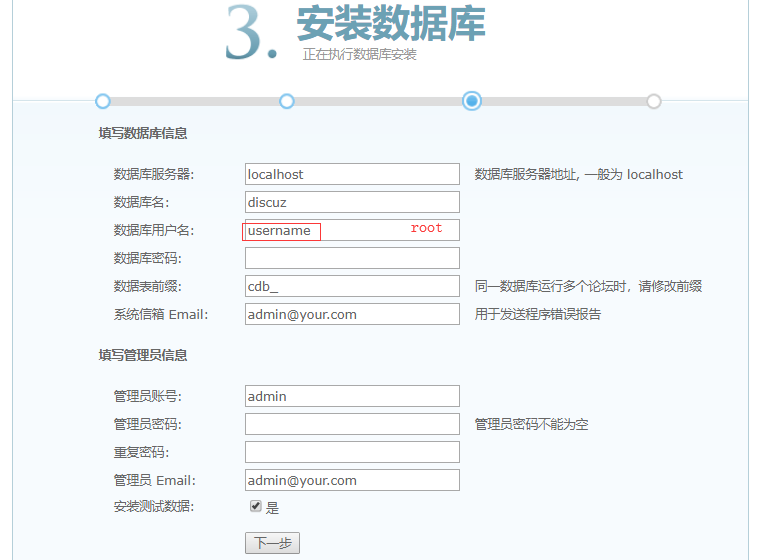Uncheck the 安装测试数据 checkbox
The width and height of the screenshot is (765, 560).
click(x=256, y=506)
